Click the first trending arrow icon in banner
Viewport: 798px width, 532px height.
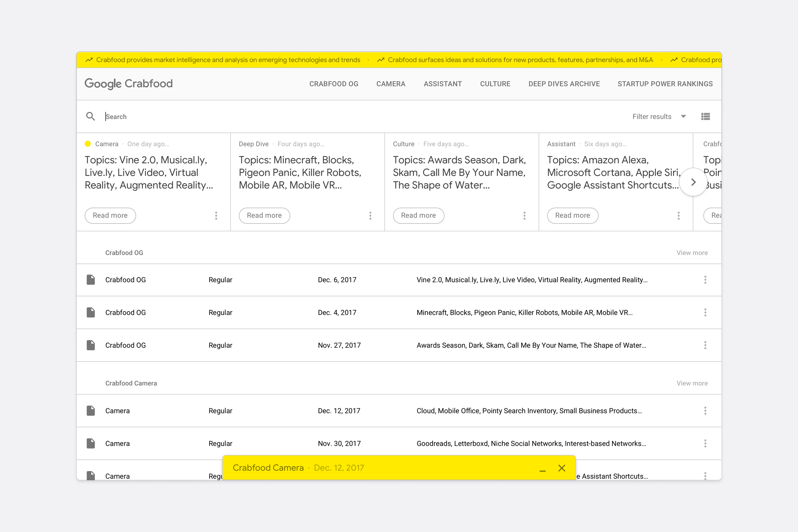pyautogui.click(x=89, y=60)
